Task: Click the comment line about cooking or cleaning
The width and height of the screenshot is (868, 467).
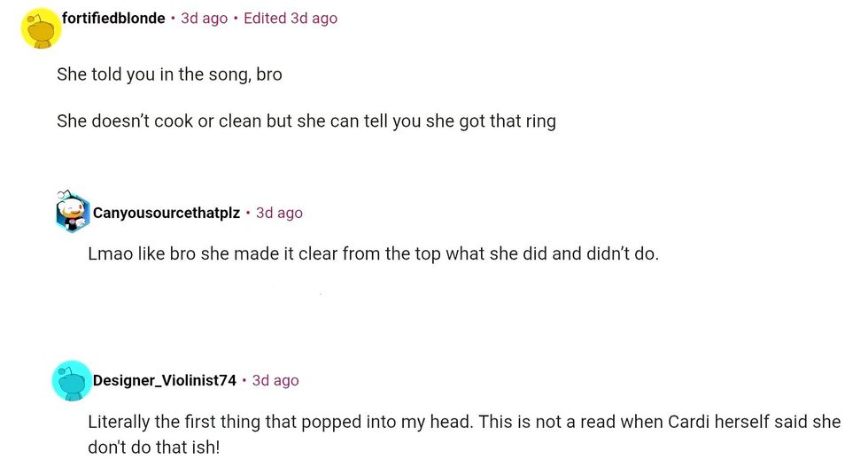Action: [306, 121]
